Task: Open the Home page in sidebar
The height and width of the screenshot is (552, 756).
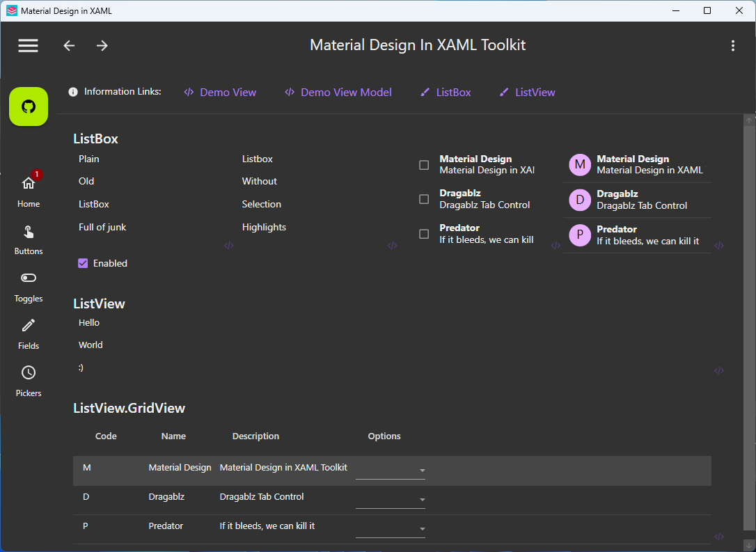Action: coord(29,190)
